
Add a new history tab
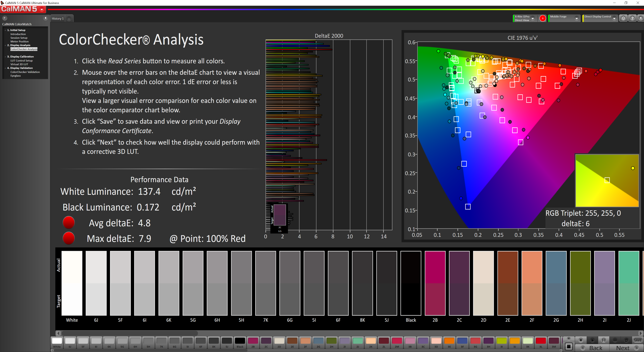coord(69,19)
